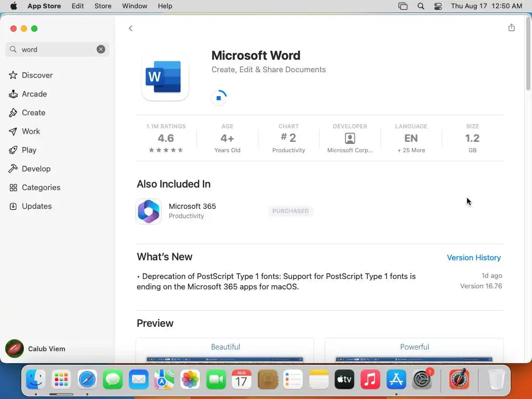Click the 4.6 ratings value
The image size is (532, 399).
point(166,138)
